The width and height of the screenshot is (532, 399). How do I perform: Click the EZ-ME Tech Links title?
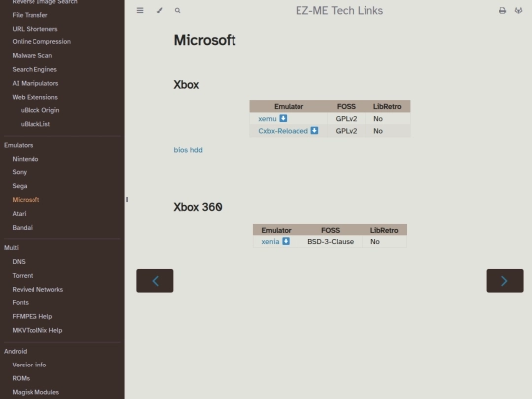click(339, 11)
